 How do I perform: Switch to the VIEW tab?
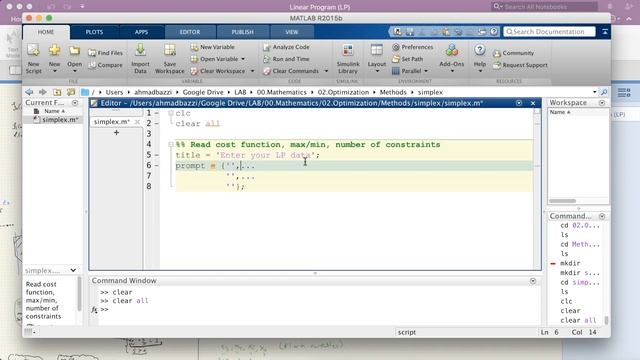[291, 32]
